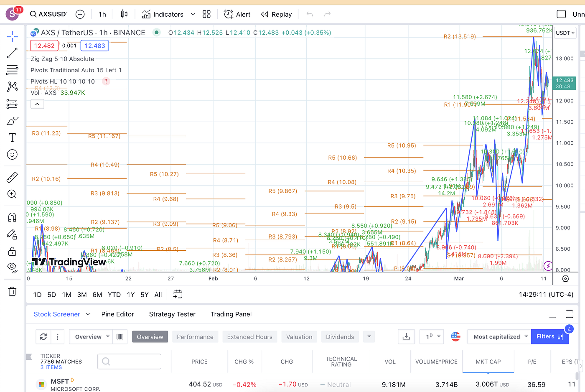Select the XABCD pattern tool
The height and width of the screenshot is (392, 585).
[x=13, y=87]
